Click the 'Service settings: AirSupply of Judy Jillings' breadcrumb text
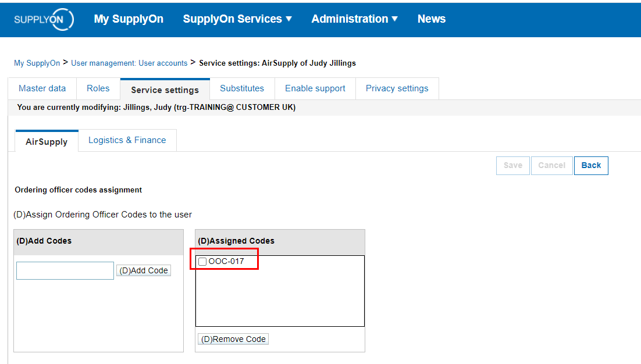Viewport: 641px width, 364px height. click(277, 63)
